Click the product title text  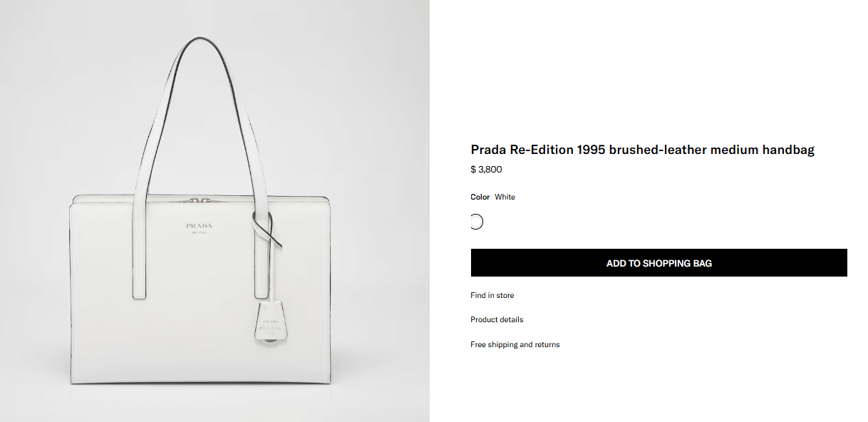pyautogui.click(x=642, y=150)
